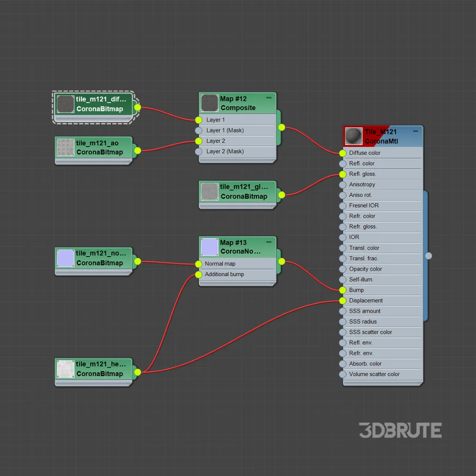Click the tile_m121_ao output socket
The height and width of the screenshot is (476, 476).
tap(138, 151)
